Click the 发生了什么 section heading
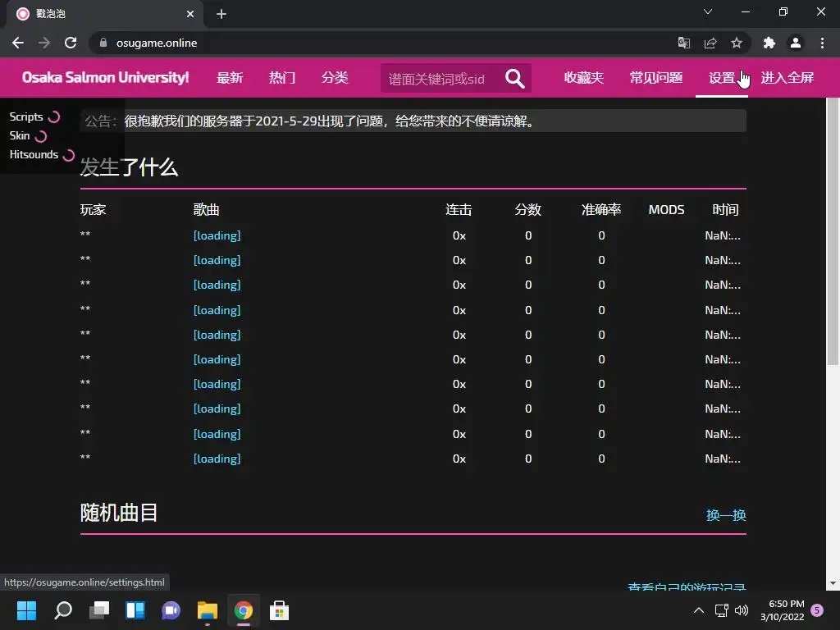840x630 pixels. [x=129, y=167]
